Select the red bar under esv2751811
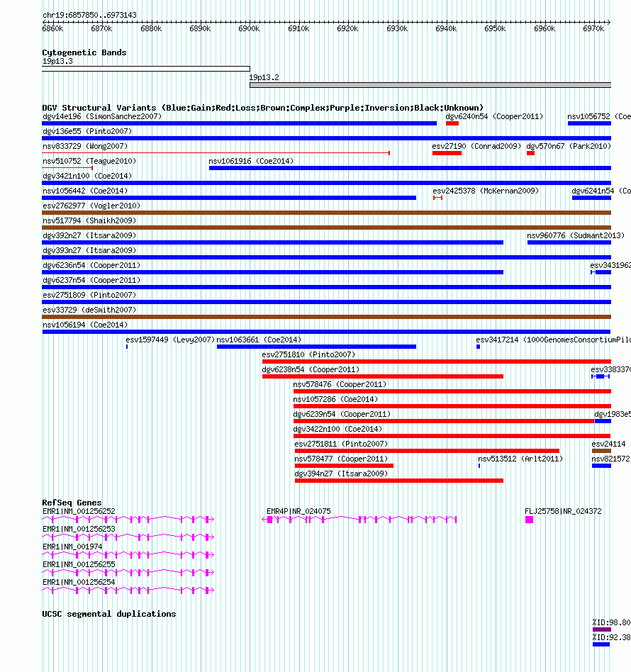 tap(427, 451)
